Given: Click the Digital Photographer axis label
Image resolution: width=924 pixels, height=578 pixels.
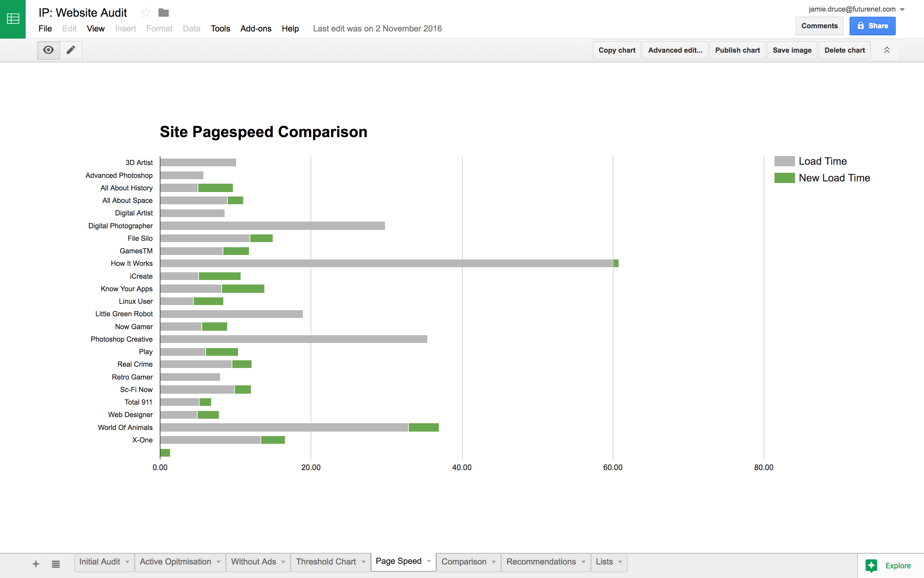Looking at the screenshot, I should click(x=120, y=226).
